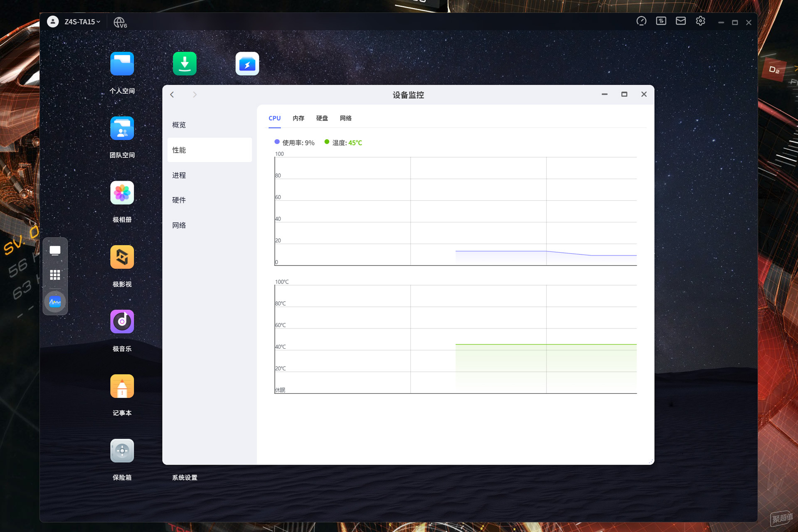
Task: Select 硬件 in the sidebar
Action: [209, 200]
